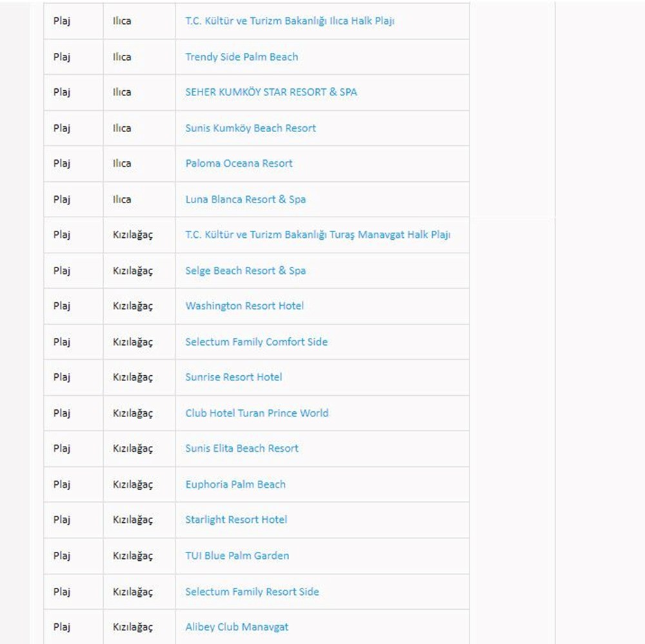Select Selge Beach Resort & Spa
645x644 pixels.
click(x=245, y=271)
